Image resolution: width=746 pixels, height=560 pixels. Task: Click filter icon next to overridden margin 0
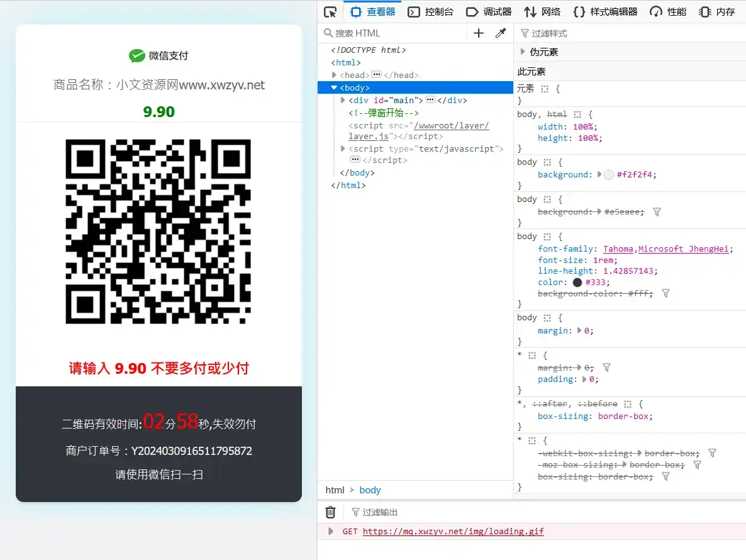click(x=606, y=368)
